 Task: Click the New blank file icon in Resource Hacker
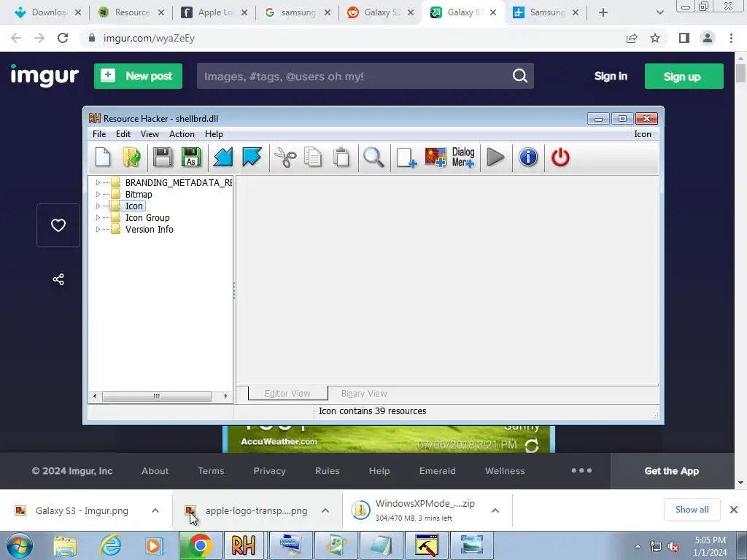coord(103,157)
